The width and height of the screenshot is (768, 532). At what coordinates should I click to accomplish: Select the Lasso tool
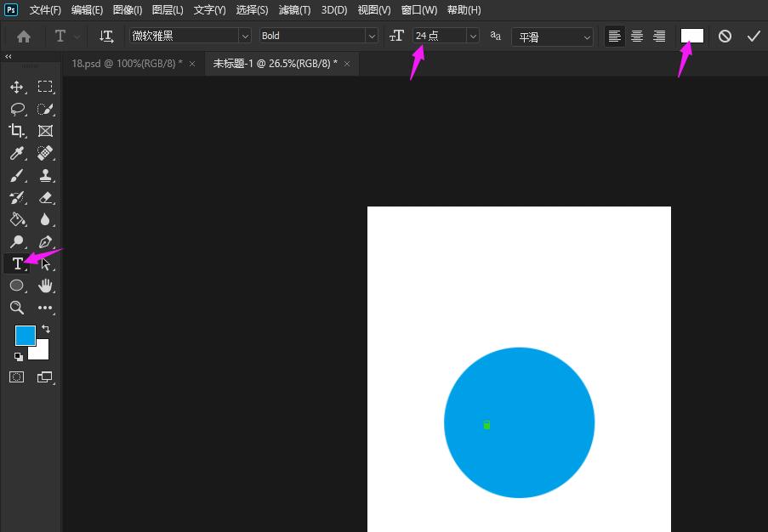tap(18, 109)
